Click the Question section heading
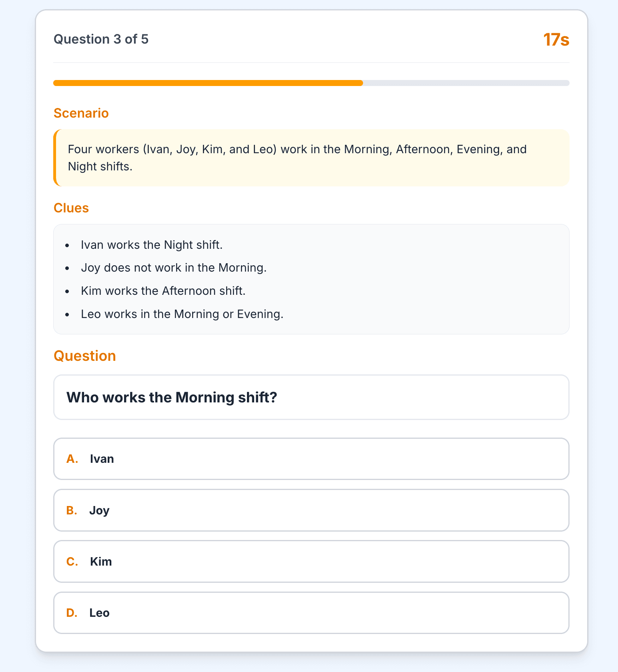Screen dimensions: 618x672 [x=84, y=356]
